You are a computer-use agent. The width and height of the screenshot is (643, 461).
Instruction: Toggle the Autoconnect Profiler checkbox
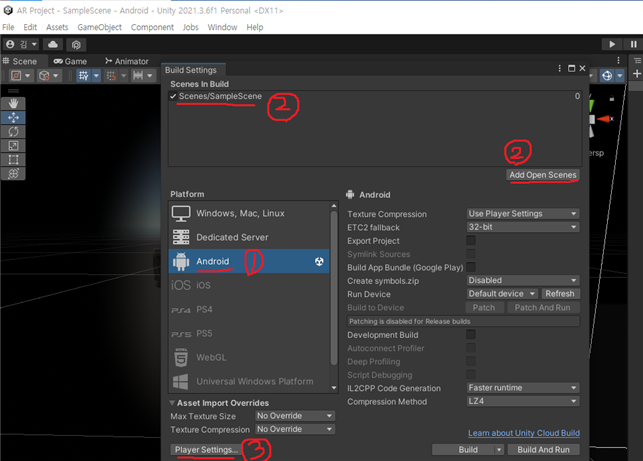point(471,348)
